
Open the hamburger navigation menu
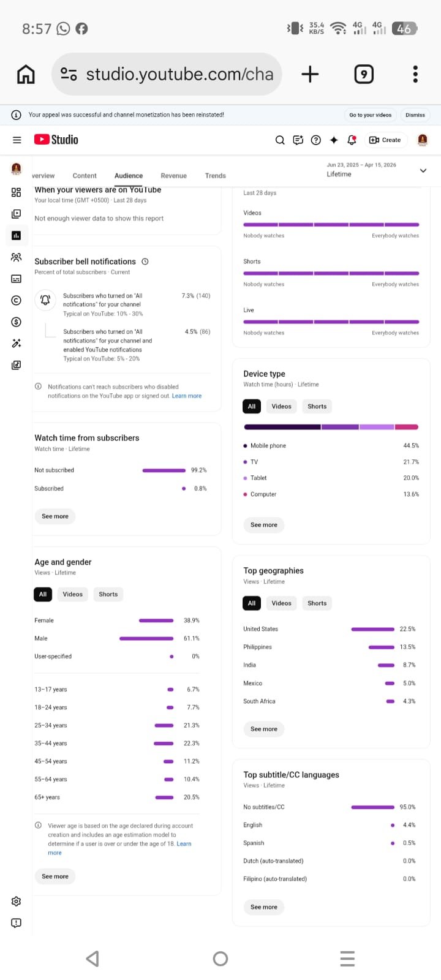pyautogui.click(x=17, y=140)
